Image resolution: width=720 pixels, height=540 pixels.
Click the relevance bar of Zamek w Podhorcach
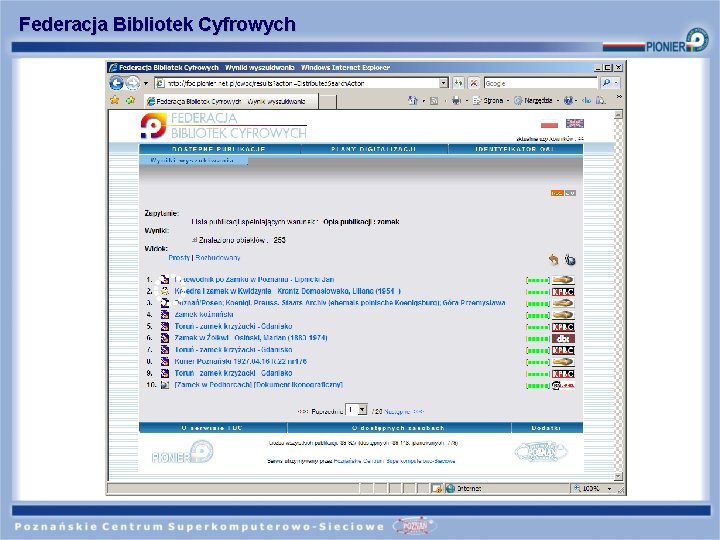(x=538, y=386)
